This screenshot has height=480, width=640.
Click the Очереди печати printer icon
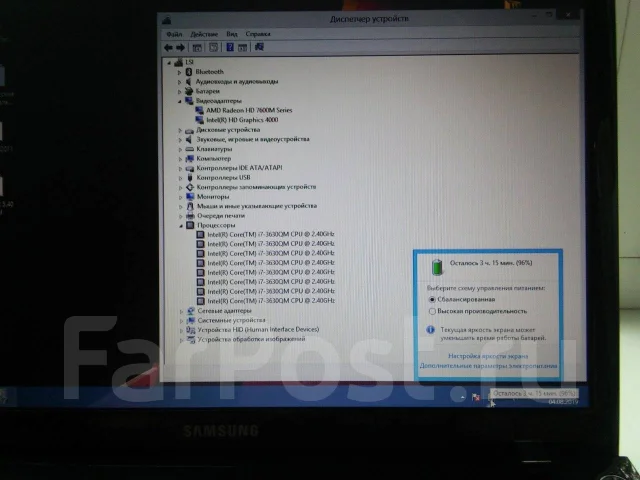click(x=190, y=216)
